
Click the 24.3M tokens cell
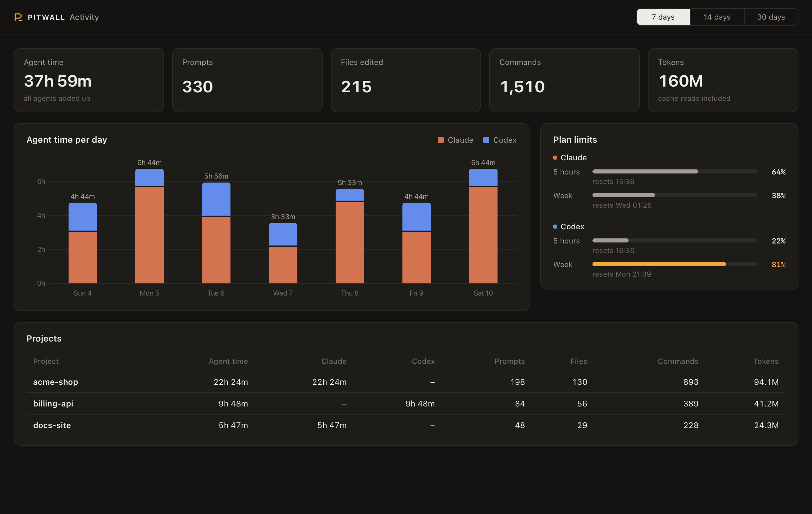tap(766, 425)
